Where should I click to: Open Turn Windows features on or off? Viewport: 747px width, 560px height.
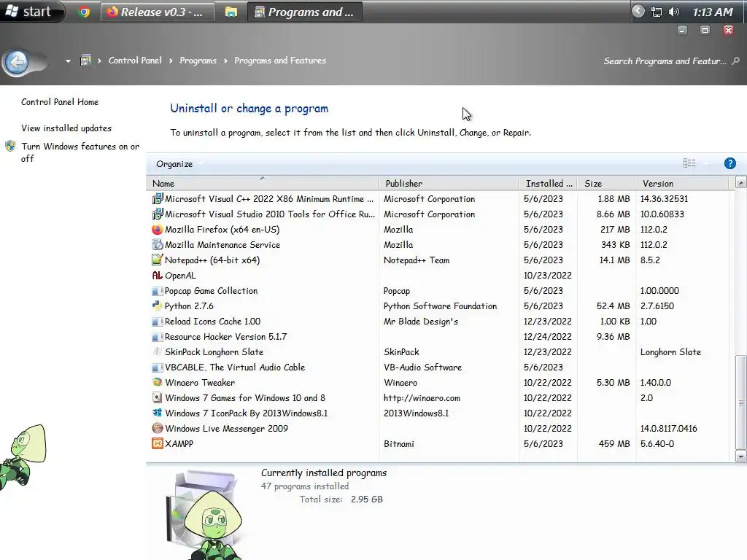80,152
